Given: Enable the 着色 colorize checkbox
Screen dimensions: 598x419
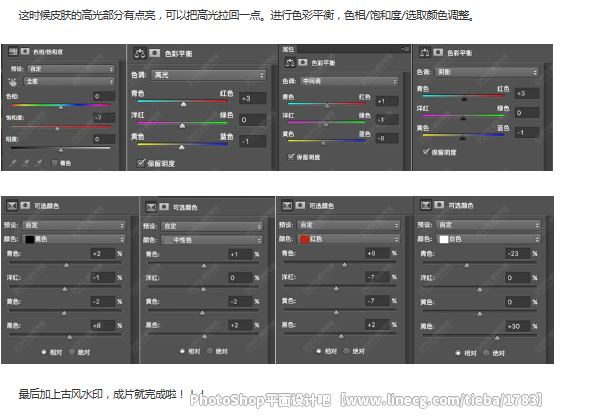Looking at the screenshot, I should 54,163.
